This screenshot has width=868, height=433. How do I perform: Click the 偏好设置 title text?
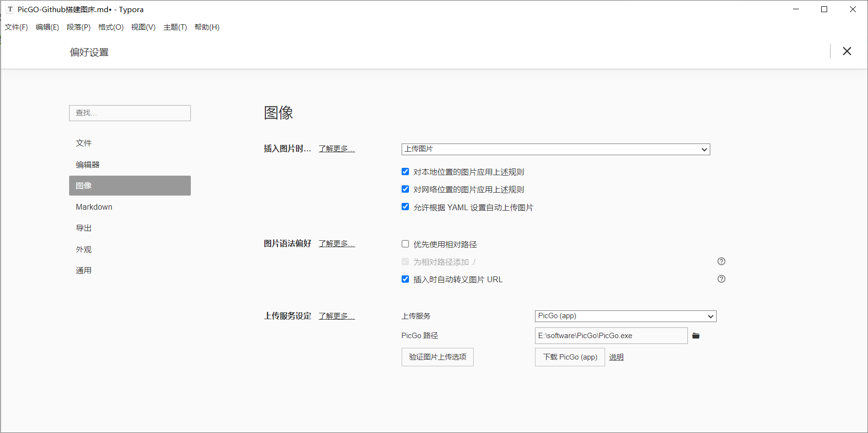click(89, 52)
